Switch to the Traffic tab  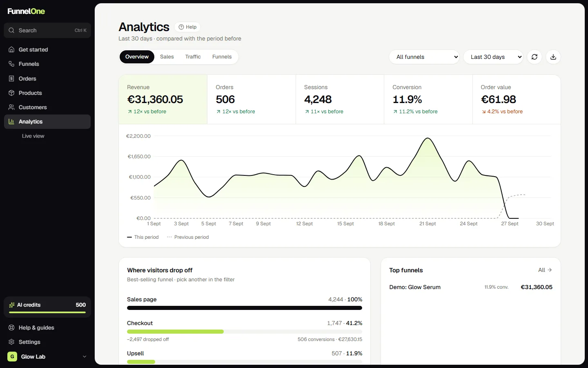193,57
